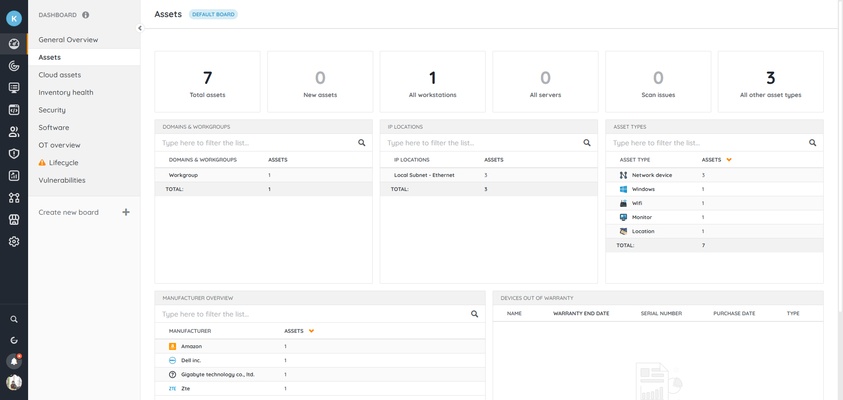Open the notifications bell in sidebar
Image resolution: width=843 pixels, height=400 pixels.
tap(14, 362)
